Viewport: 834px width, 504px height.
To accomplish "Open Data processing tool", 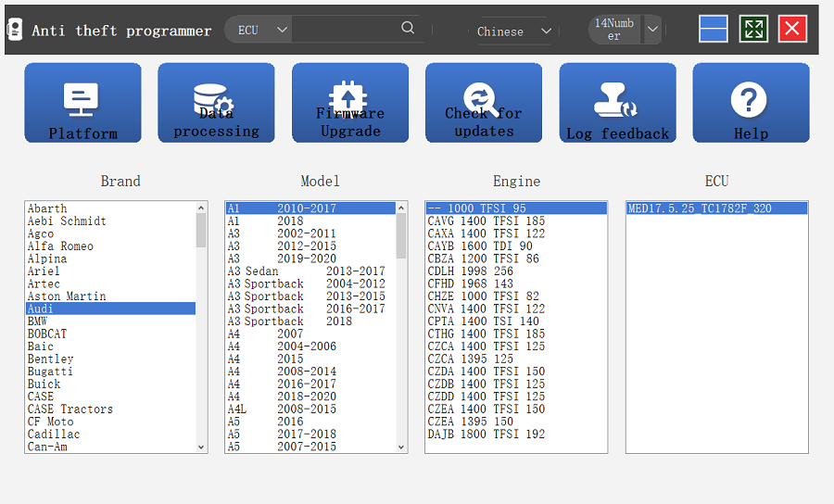I will coord(216,103).
